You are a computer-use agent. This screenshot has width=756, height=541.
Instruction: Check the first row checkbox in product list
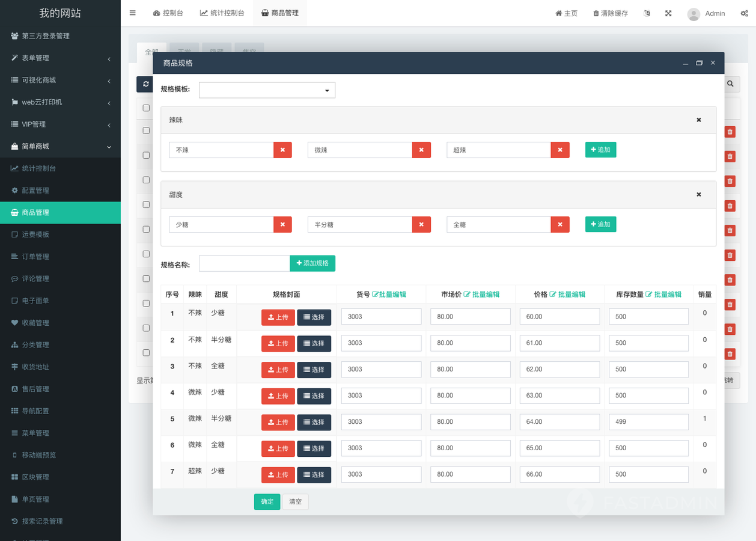pos(146,130)
